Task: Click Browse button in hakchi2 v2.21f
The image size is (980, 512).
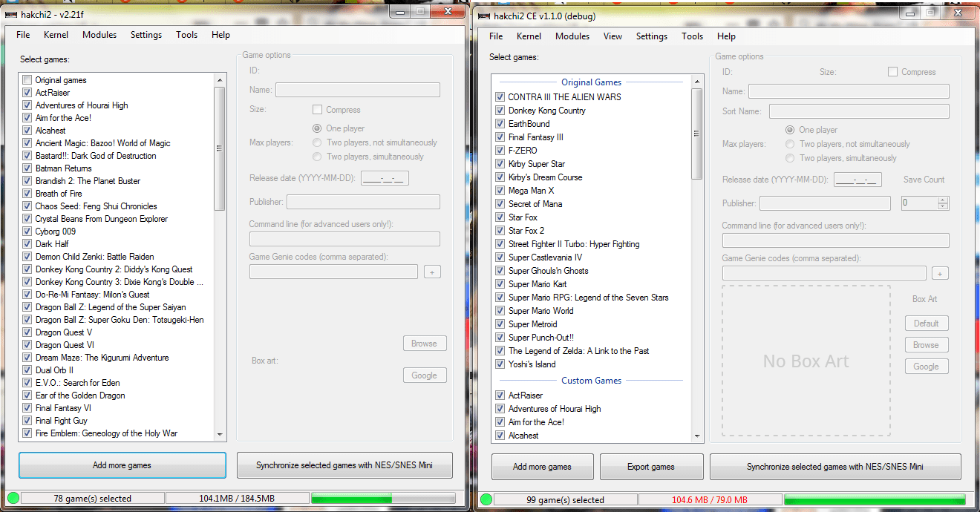Action: (x=425, y=344)
